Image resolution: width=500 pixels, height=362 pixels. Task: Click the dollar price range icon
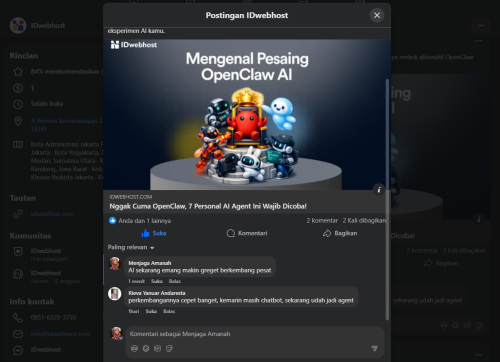click(x=18, y=88)
